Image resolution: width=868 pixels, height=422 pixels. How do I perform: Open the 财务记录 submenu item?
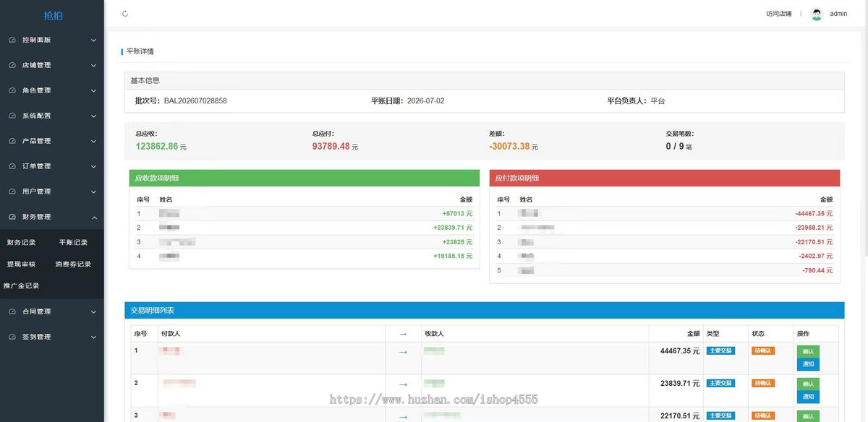tap(21, 242)
